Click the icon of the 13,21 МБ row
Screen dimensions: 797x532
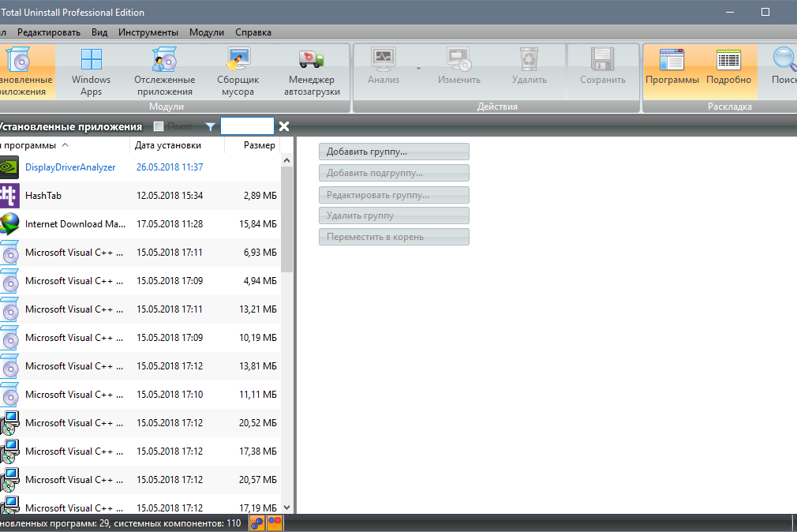9,309
